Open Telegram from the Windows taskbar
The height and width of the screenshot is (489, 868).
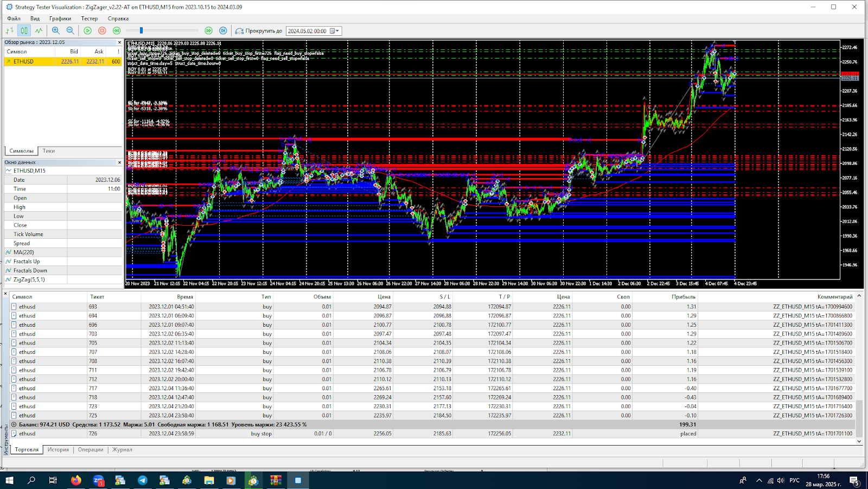142,480
